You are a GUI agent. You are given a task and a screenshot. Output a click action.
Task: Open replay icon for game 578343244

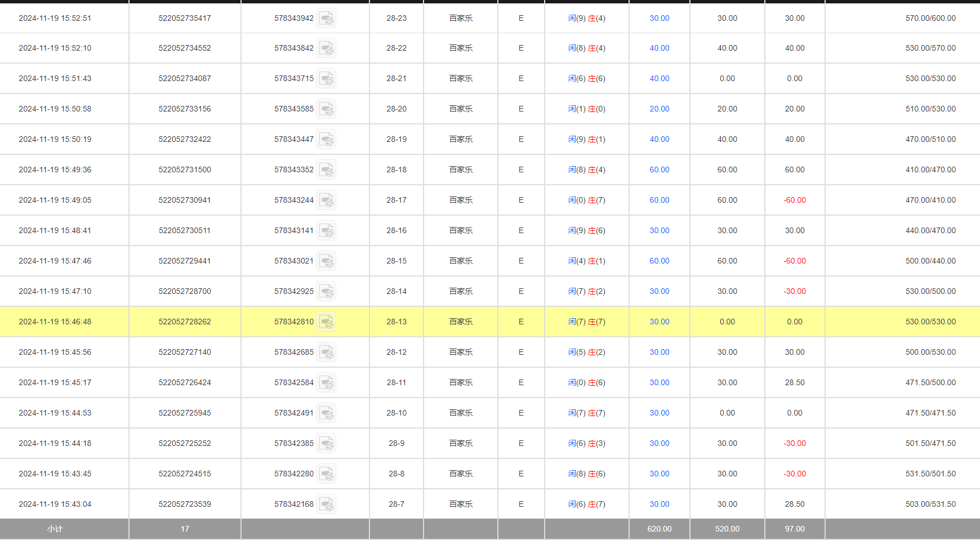coord(326,200)
